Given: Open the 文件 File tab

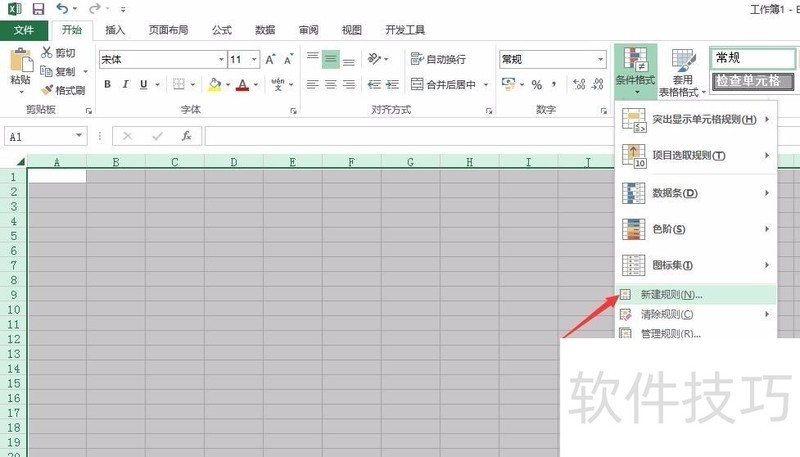Looking at the screenshot, I should (x=24, y=30).
